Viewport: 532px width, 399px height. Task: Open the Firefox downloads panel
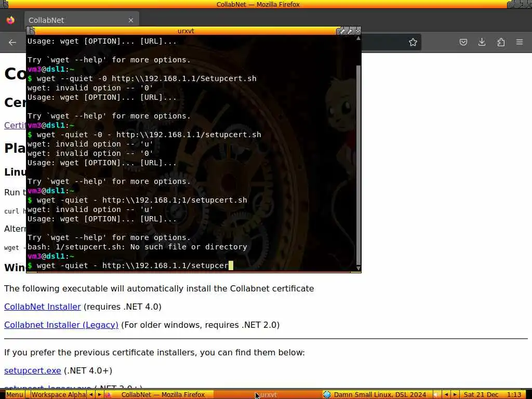point(482,43)
